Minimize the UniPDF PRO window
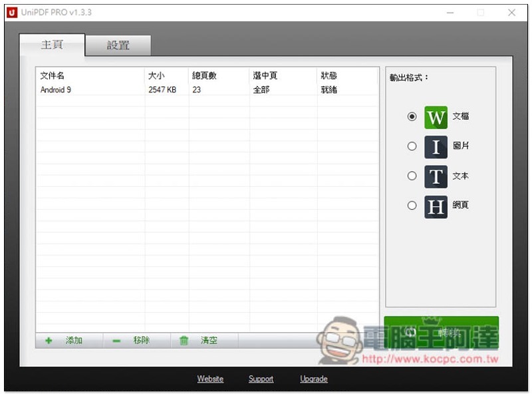This screenshot has height=396, width=532. (x=450, y=13)
